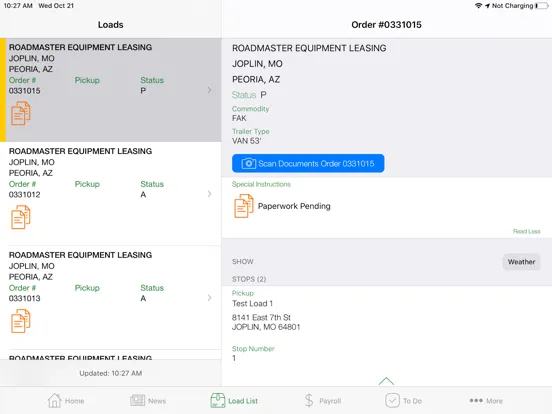Viewport: 552px width, 414px height.
Task: Open the More tab label
Action: (x=494, y=401)
